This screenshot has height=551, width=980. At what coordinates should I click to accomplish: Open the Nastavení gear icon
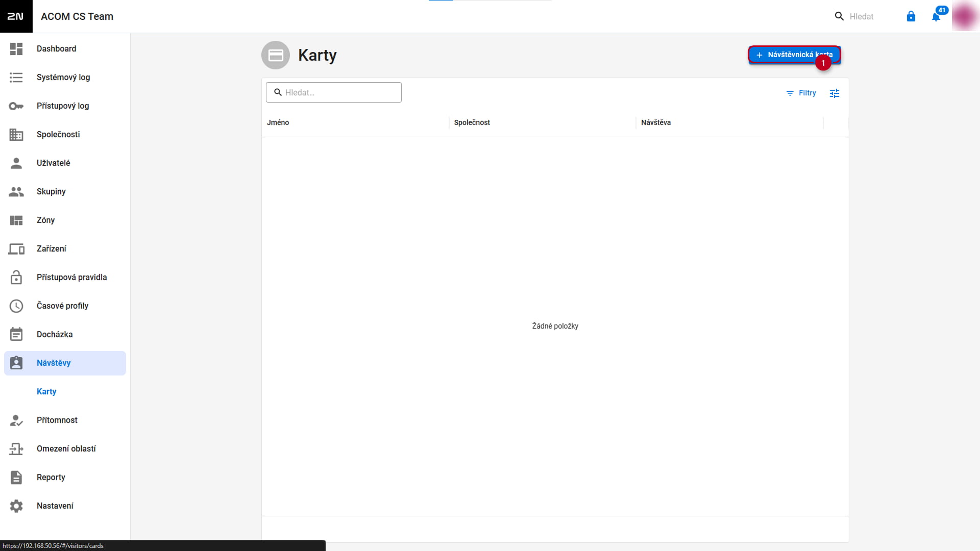click(x=16, y=506)
